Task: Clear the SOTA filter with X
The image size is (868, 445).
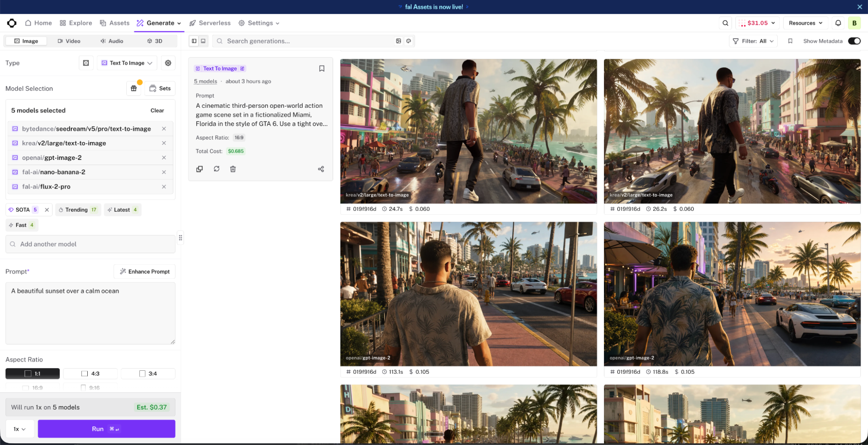Action: coord(47,210)
